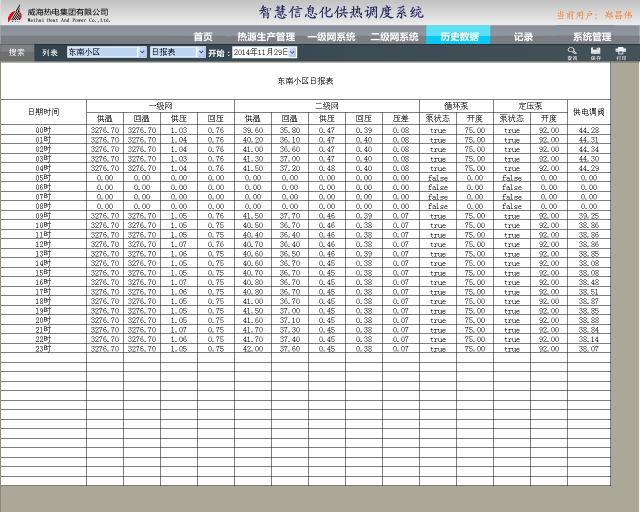Viewport: 640px width, 512px height.
Task: Select the 09时 row label
Action: [x=43, y=216]
